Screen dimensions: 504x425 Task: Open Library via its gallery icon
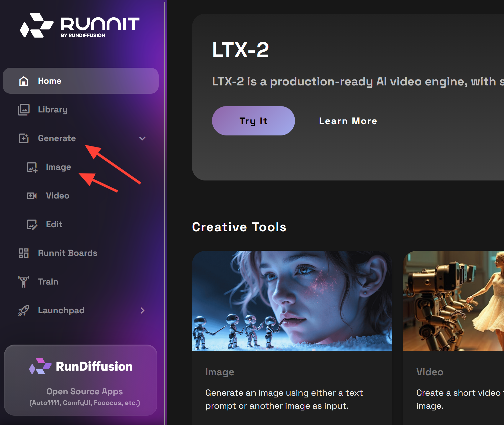click(24, 110)
